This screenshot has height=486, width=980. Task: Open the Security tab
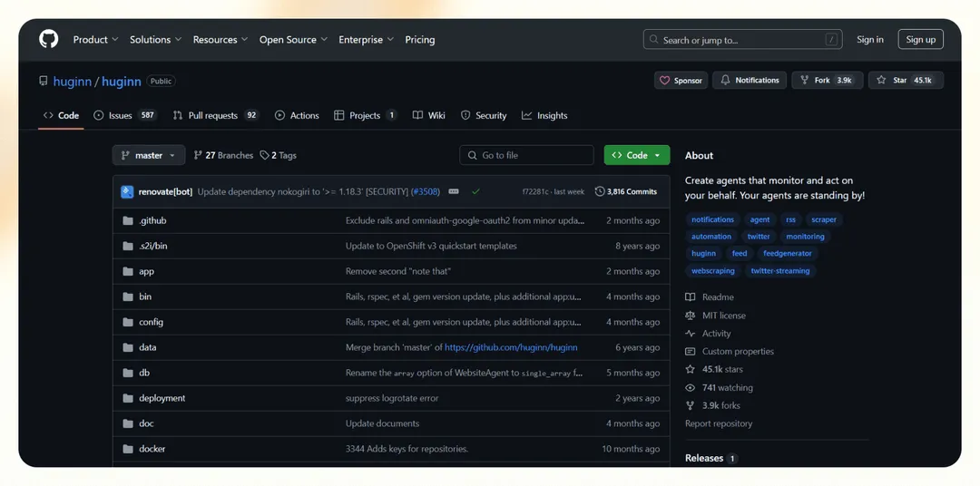483,115
